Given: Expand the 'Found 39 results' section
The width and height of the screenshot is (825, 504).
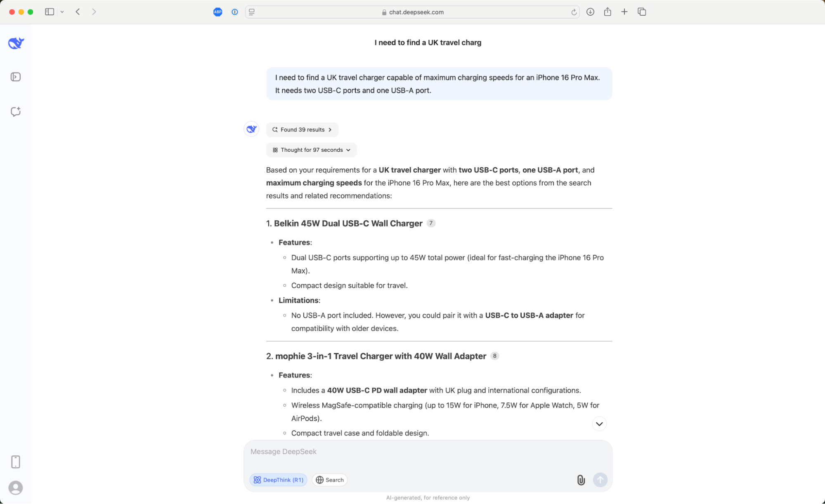Looking at the screenshot, I should coord(302,129).
